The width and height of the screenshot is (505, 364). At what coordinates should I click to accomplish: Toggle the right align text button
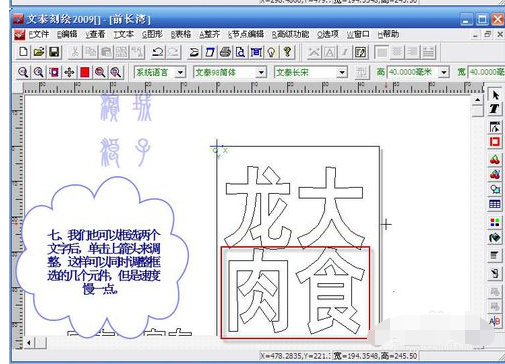click(413, 52)
